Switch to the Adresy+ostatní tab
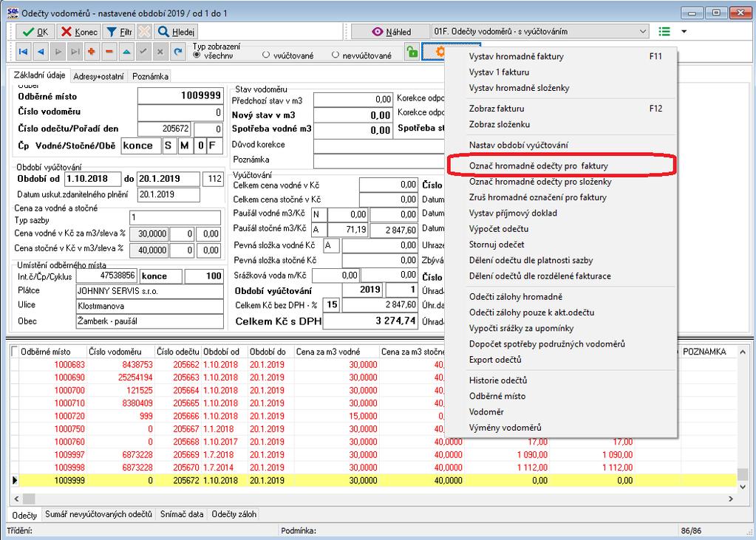The height and width of the screenshot is (540, 756). 98,76
